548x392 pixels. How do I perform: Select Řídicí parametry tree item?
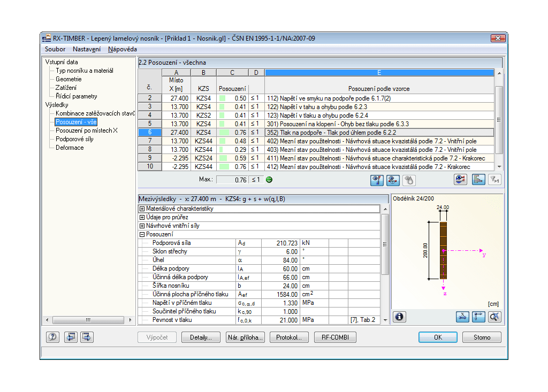coord(76,96)
